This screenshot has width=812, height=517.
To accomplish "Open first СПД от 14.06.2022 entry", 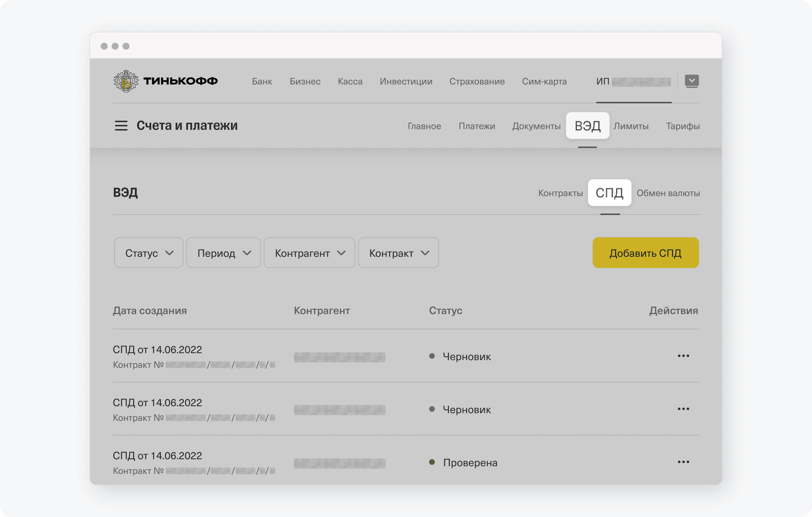I will tap(157, 350).
